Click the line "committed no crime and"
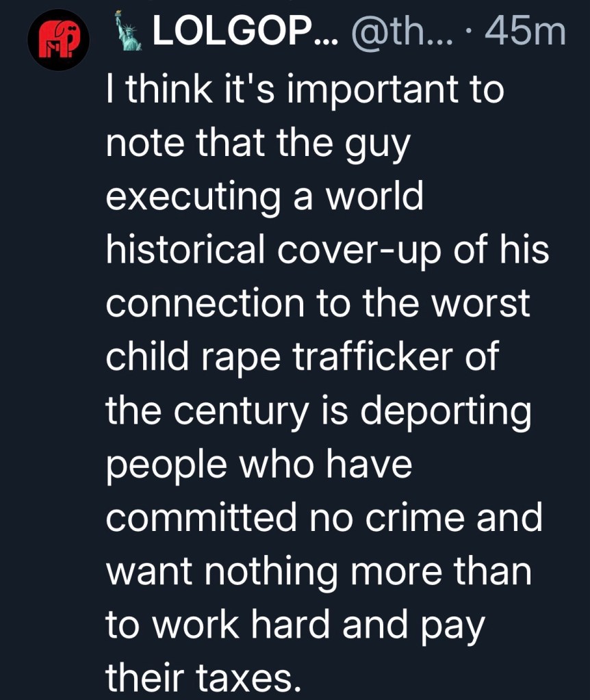This screenshot has height=700, width=590. coord(323,517)
